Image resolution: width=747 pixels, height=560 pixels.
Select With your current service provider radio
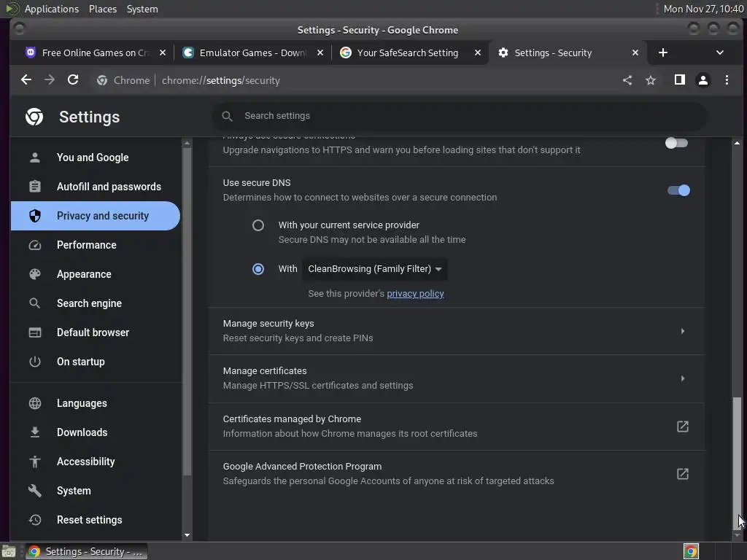tap(258, 225)
